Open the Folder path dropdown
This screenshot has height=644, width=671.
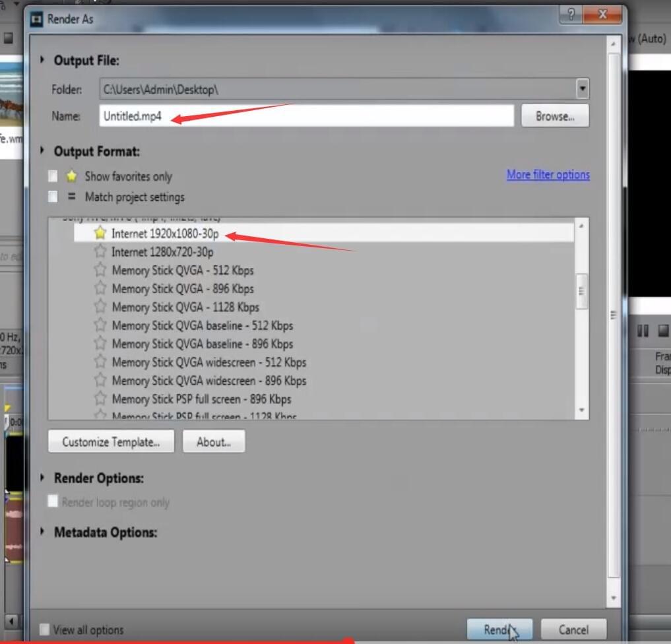[x=582, y=89]
